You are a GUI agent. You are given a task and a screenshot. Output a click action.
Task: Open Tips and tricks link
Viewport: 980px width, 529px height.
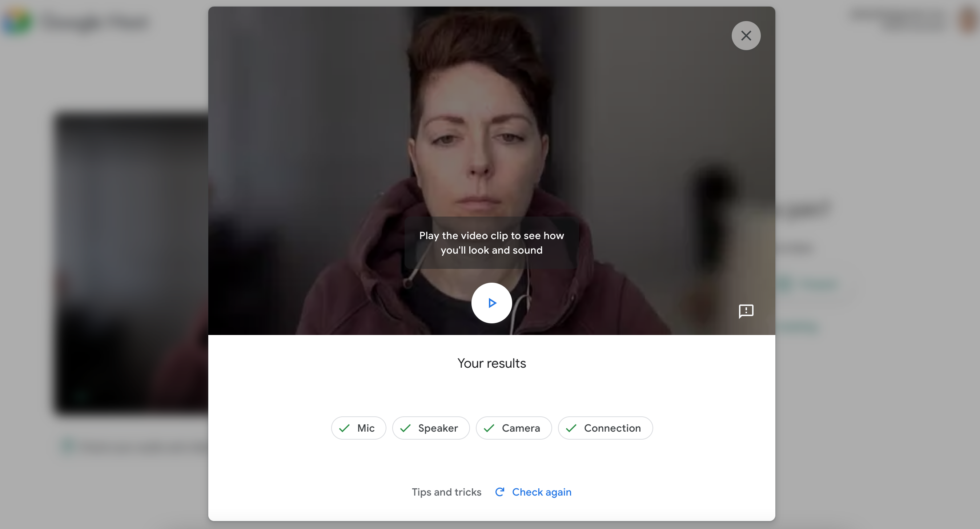tap(446, 492)
